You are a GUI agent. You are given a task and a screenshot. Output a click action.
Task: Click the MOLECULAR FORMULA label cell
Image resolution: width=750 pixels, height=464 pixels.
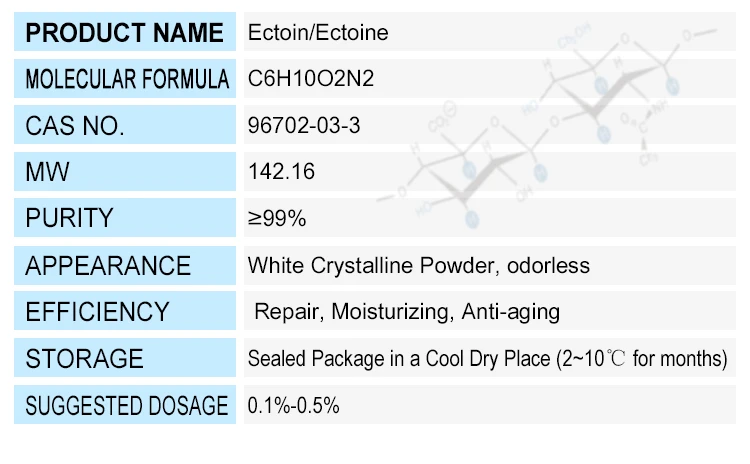click(x=125, y=79)
